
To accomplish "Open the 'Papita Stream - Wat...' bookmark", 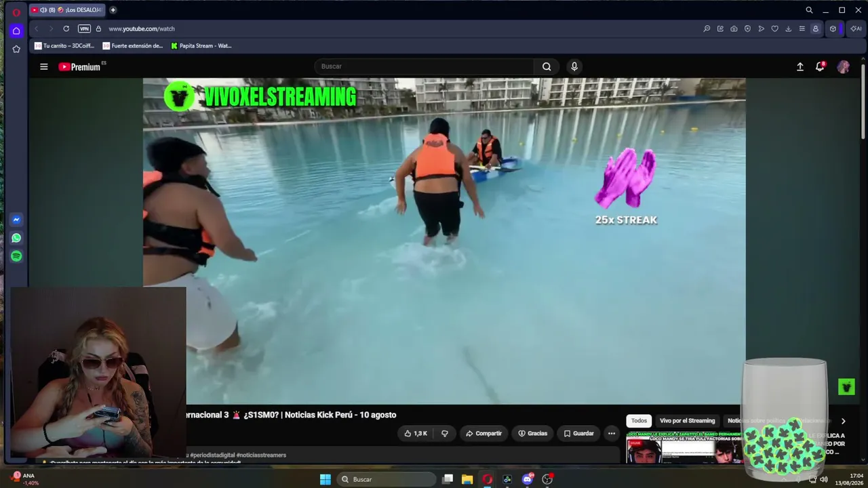I will coord(201,46).
